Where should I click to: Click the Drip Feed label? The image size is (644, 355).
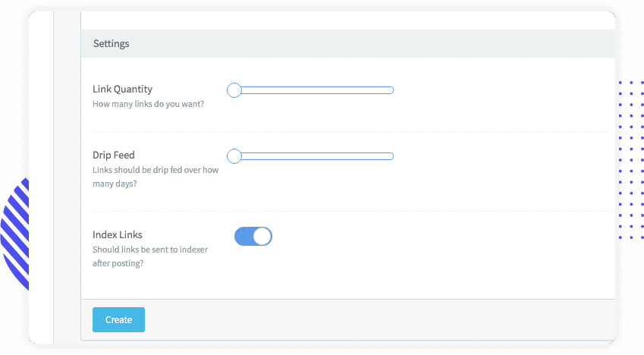click(x=114, y=156)
